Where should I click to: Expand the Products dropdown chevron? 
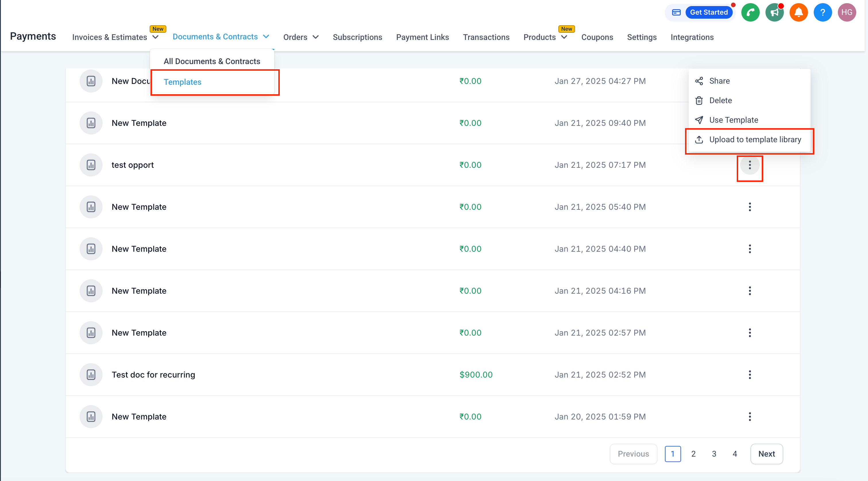(x=564, y=37)
